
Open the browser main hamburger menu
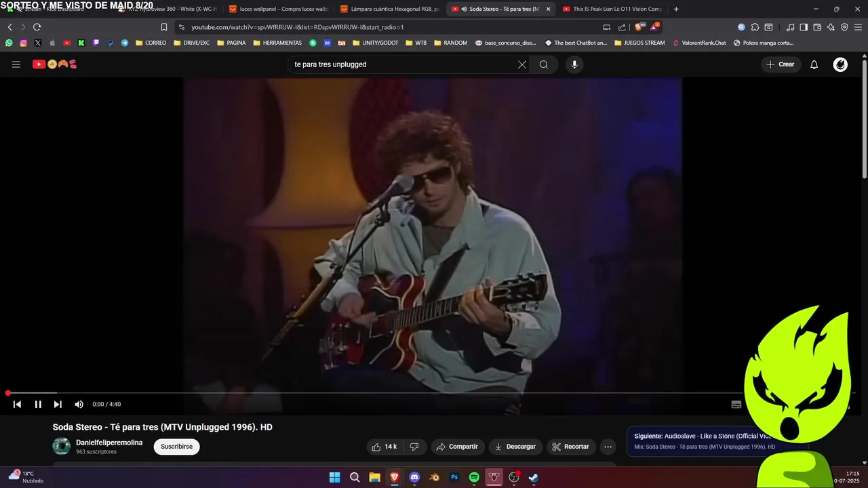pos(858,27)
